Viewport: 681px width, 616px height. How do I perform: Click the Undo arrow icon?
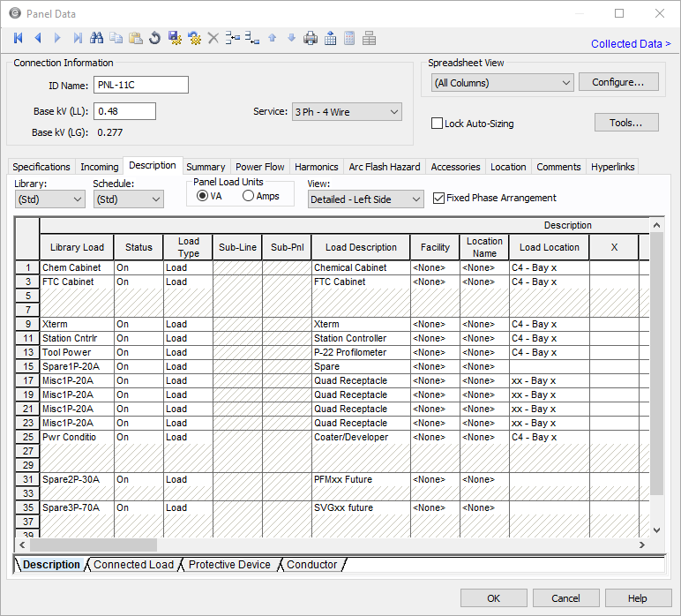tap(155, 38)
